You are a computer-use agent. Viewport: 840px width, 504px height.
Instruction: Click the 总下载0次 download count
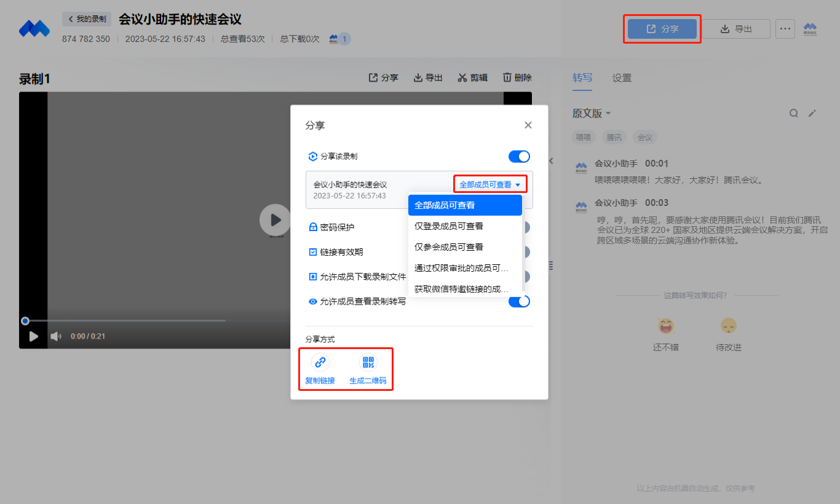click(299, 39)
